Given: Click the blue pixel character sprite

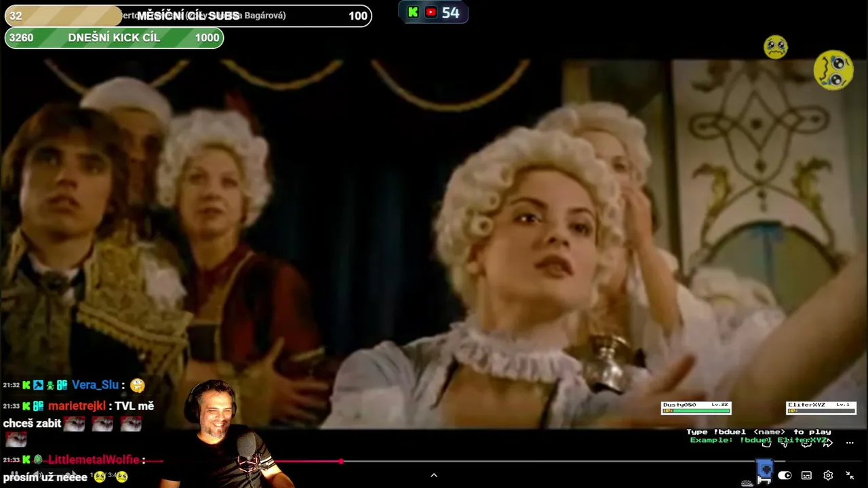Looking at the screenshot, I should [x=764, y=472].
